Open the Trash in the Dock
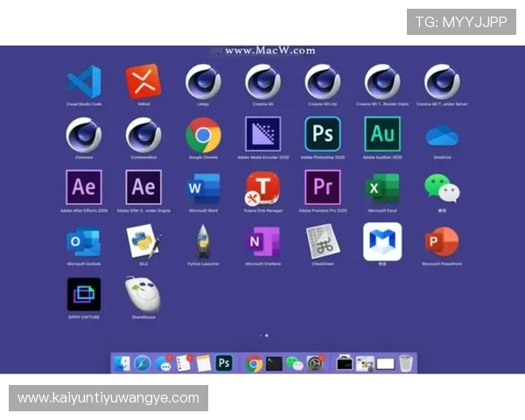 (x=406, y=363)
